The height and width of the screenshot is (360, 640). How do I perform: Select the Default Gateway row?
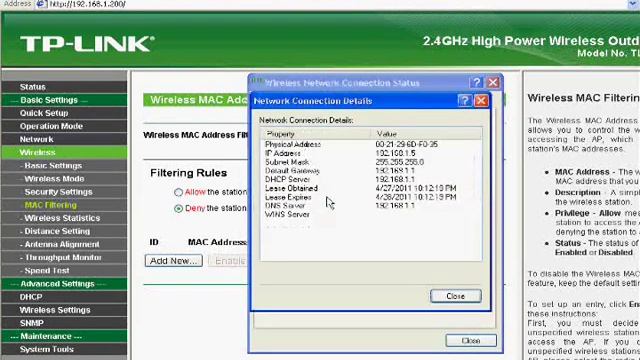[x=371, y=171]
